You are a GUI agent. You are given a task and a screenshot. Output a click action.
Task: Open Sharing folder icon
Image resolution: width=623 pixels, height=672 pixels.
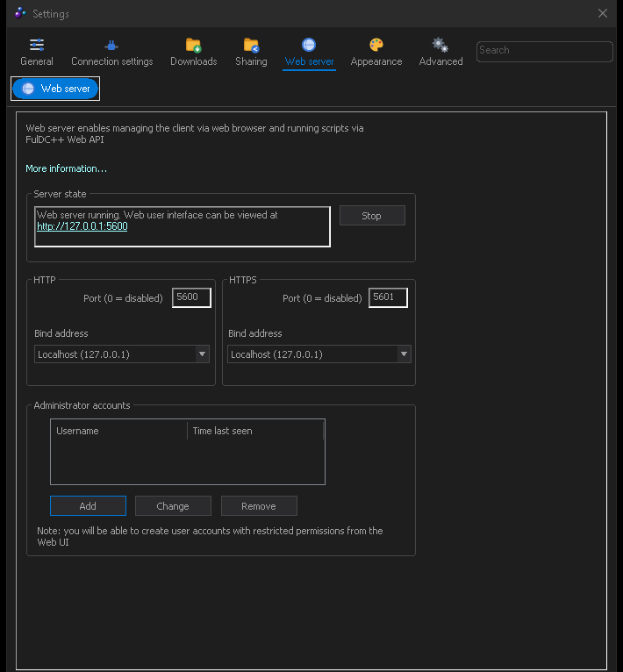[251, 45]
